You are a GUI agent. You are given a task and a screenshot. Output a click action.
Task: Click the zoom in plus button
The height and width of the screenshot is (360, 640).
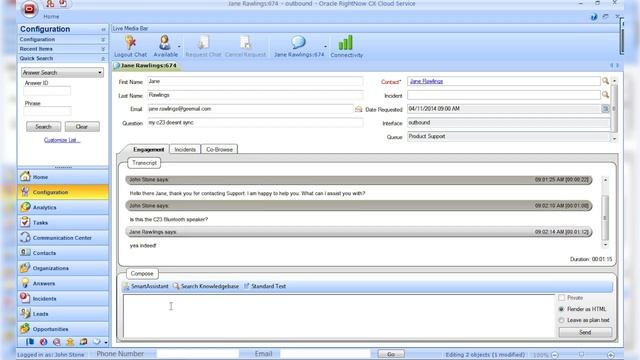[611, 355]
